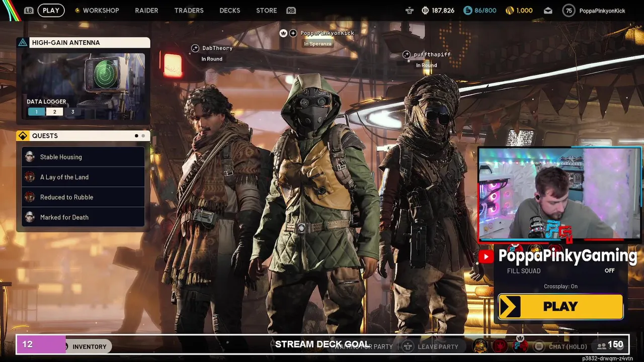Click the gold 1,000 currency icon
Screen dimensions: 644x362
[x=510, y=10]
